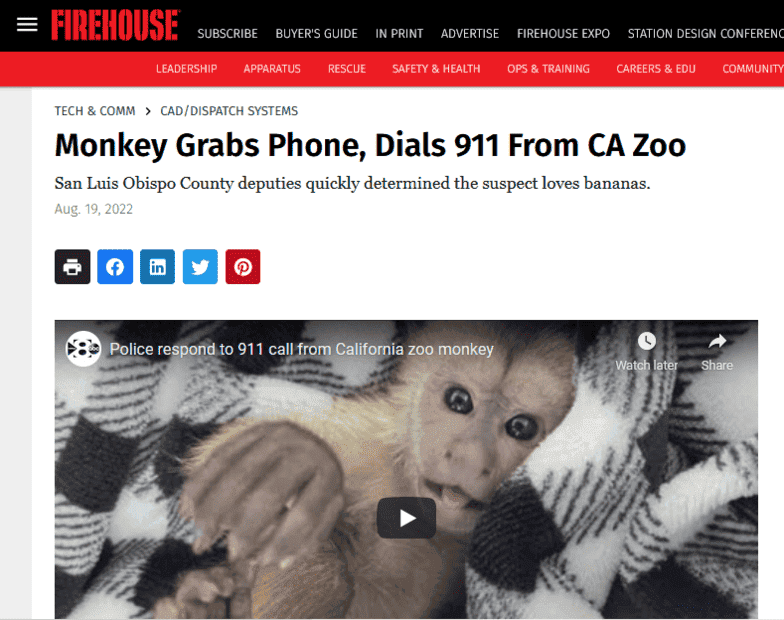Open the Buyer's Guide menu item

click(x=316, y=34)
